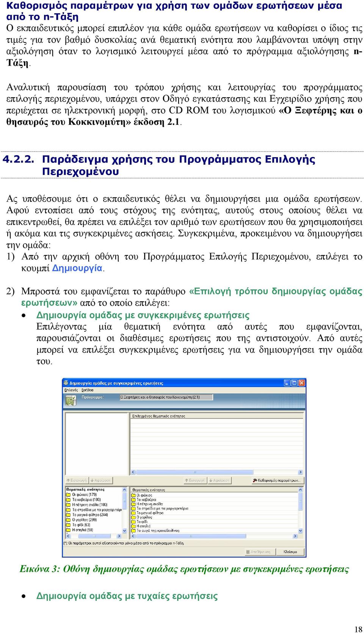Image resolution: width=364 pixels, height=633 pixels.
Task: Click the Επιλεγμένες θεματικές ενότητες column header
Action: pos(217,416)
